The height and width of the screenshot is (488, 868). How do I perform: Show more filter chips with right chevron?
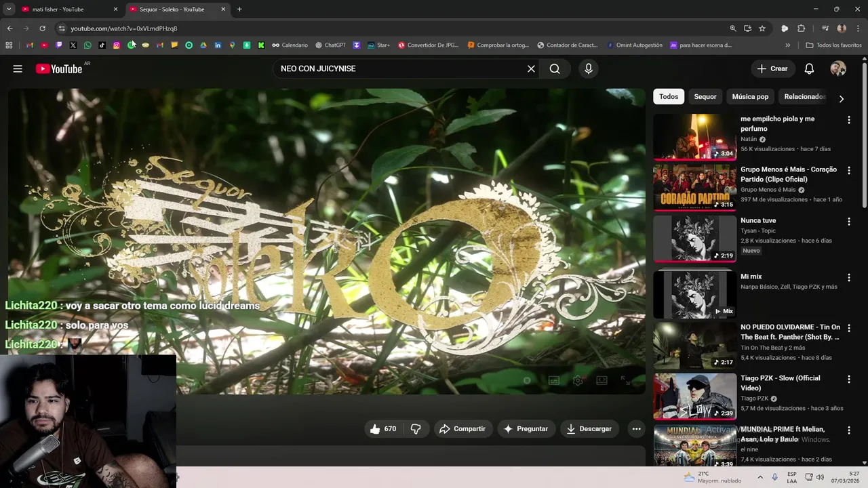pyautogui.click(x=841, y=98)
